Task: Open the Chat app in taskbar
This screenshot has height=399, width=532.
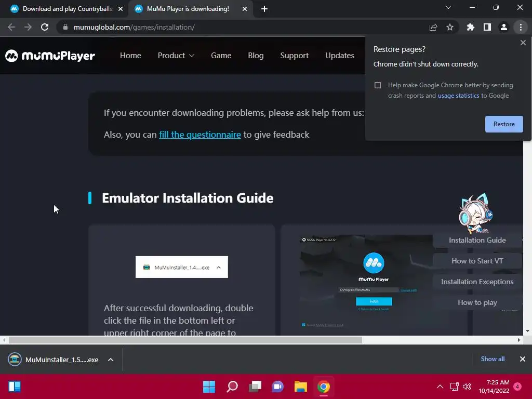Action: [278, 387]
